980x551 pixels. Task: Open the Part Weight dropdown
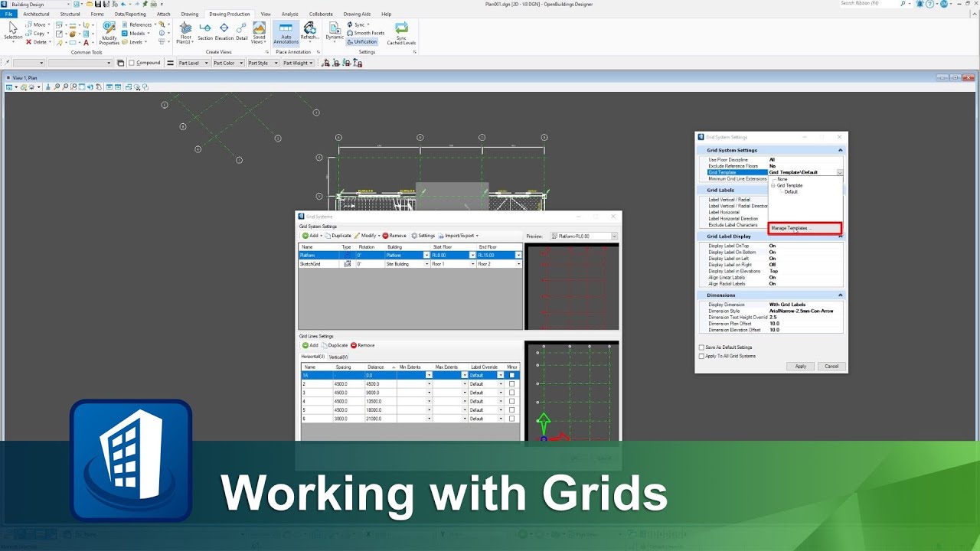point(298,63)
